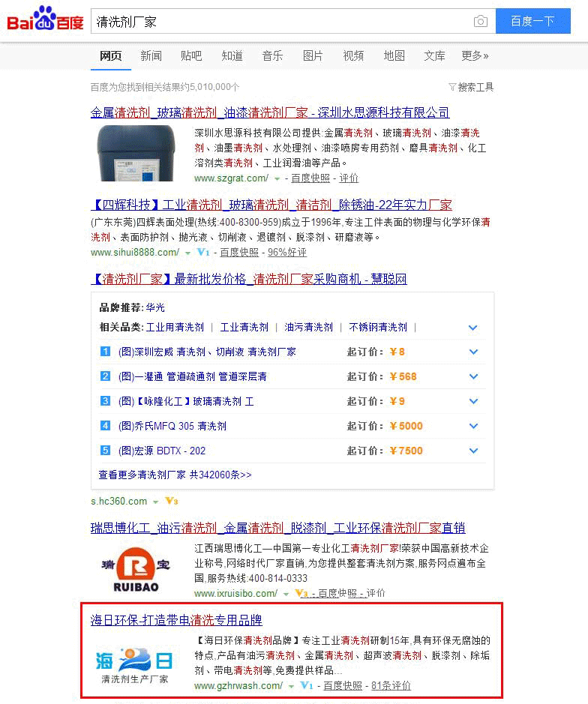Click the 81条评价 reviews link
This screenshot has height=704, width=588.
[x=391, y=685]
